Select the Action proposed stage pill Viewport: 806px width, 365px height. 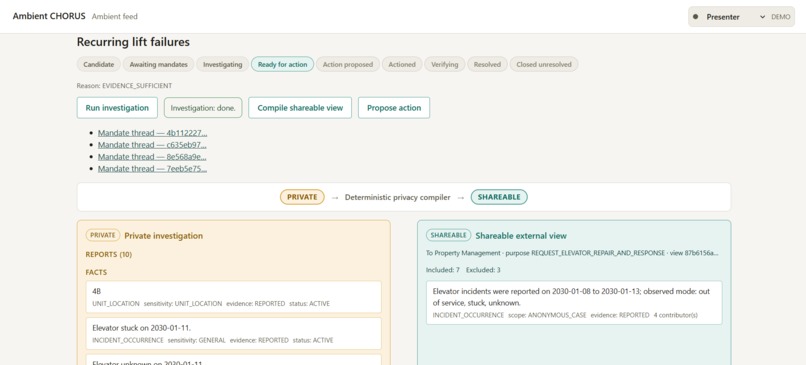(347, 64)
